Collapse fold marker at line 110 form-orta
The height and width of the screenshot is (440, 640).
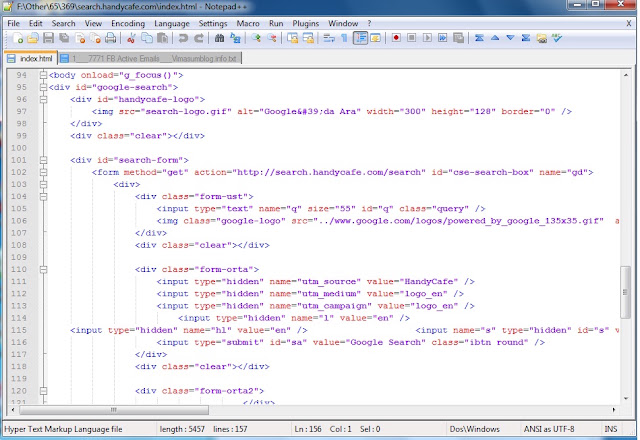43,269
